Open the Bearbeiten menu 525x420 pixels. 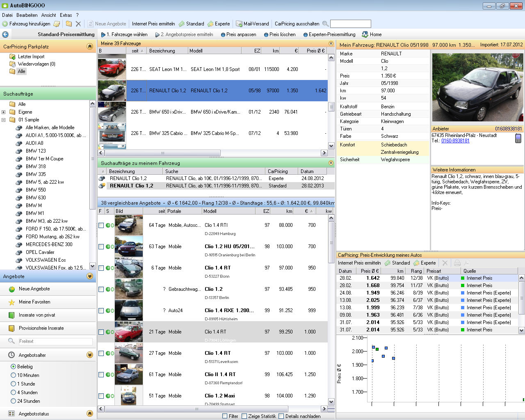pyautogui.click(x=27, y=15)
